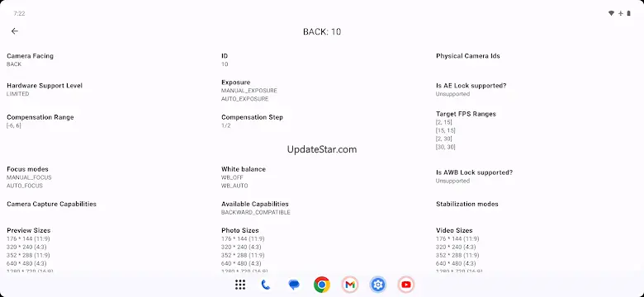Go back using the arrow icon
The image size is (644, 297).
[15, 31]
